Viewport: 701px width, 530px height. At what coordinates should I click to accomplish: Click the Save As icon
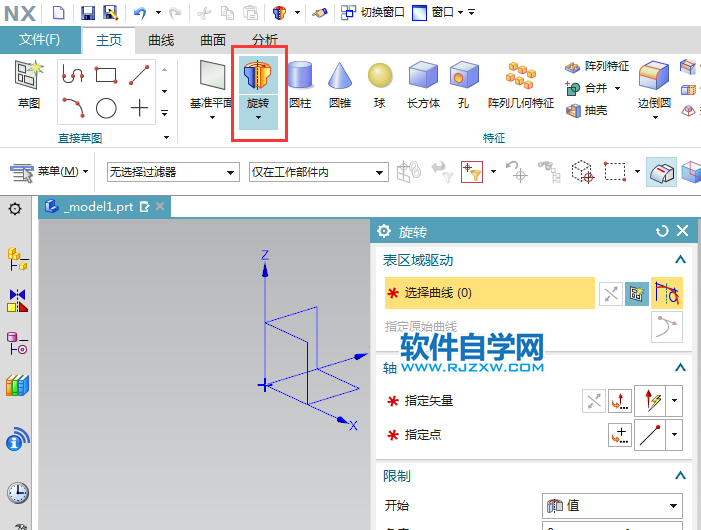coord(110,13)
